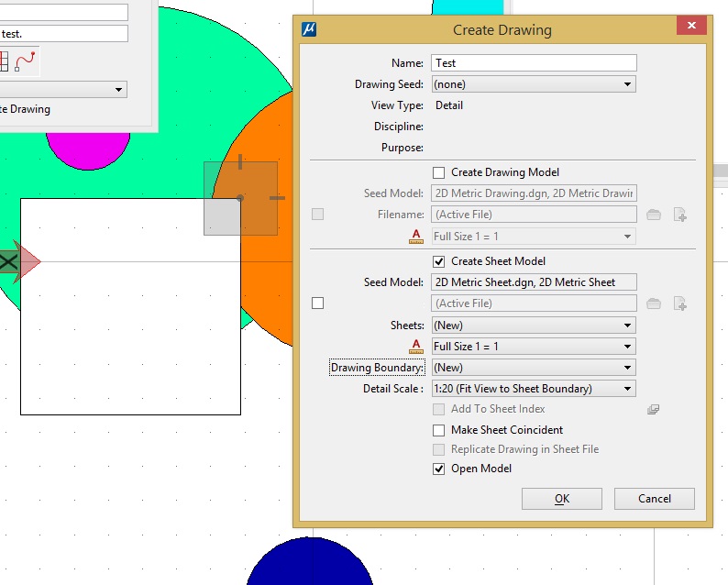
Task: Toggle the checkbox left of Filename
Action: coord(317,214)
